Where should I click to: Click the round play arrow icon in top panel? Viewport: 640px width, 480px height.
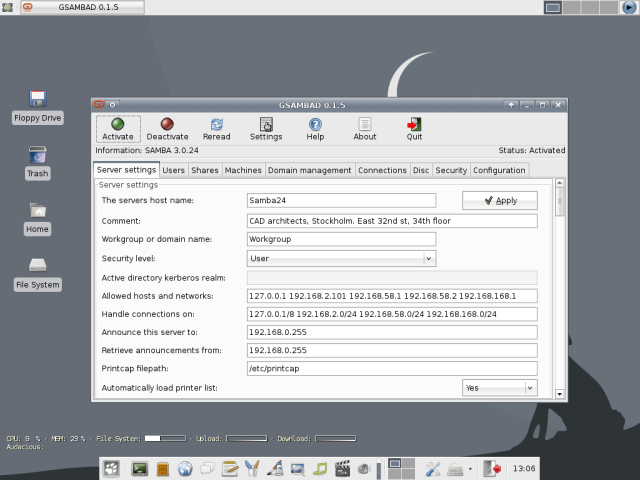pyautogui.click(x=629, y=7)
